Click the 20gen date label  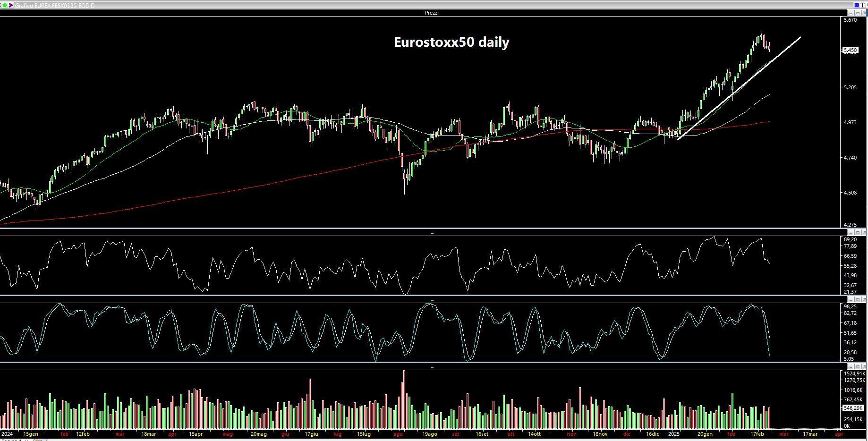coord(705,434)
